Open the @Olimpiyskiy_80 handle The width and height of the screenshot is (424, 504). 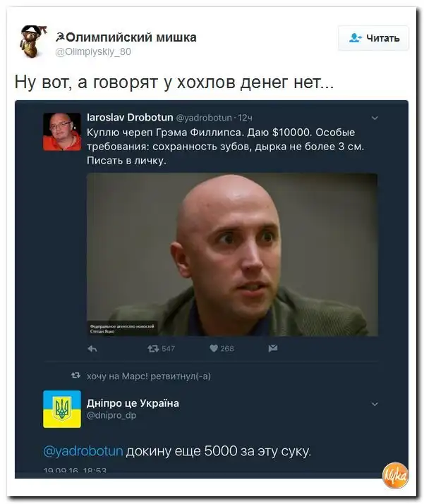point(93,51)
